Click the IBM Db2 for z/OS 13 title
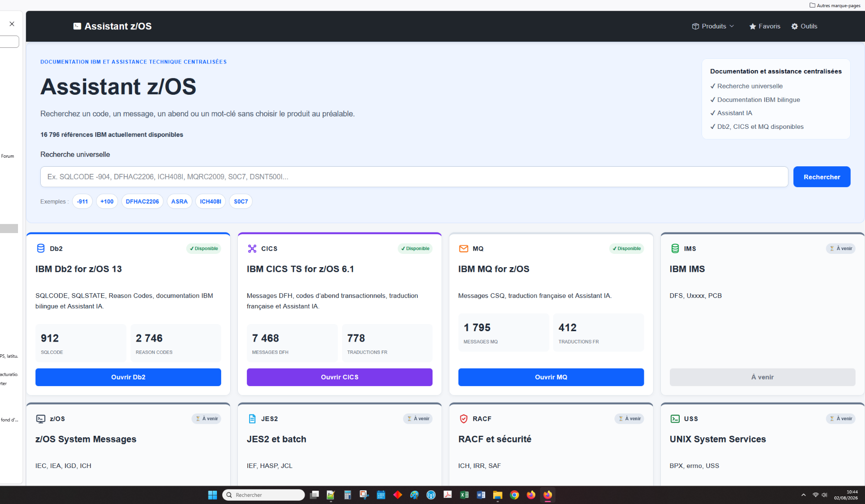The width and height of the screenshot is (865, 504). (x=79, y=269)
